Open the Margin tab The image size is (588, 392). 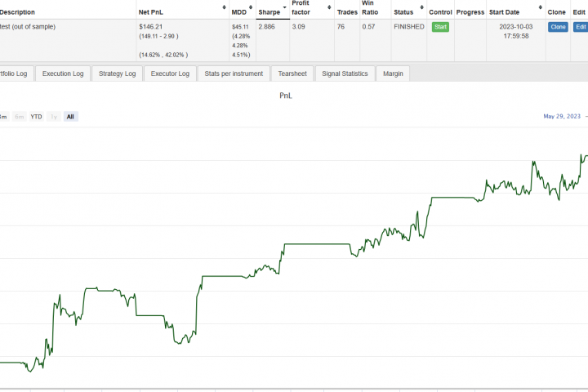[x=393, y=73]
